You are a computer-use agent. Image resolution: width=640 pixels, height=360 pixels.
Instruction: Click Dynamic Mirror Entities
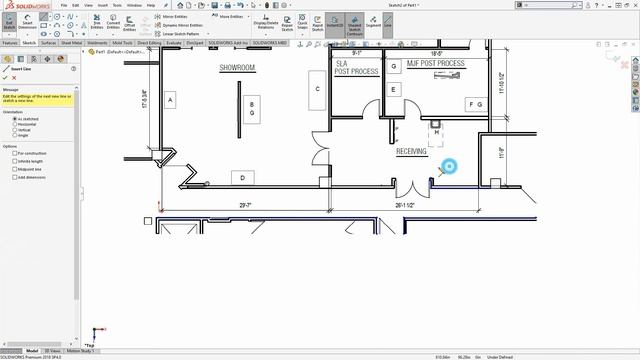click(x=178, y=25)
